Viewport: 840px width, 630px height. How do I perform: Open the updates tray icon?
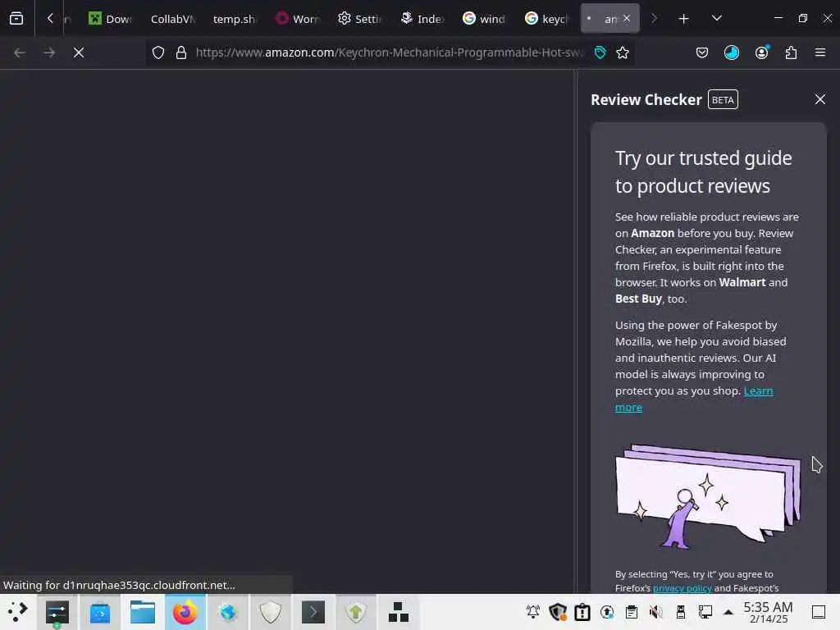pyautogui.click(x=607, y=612)
